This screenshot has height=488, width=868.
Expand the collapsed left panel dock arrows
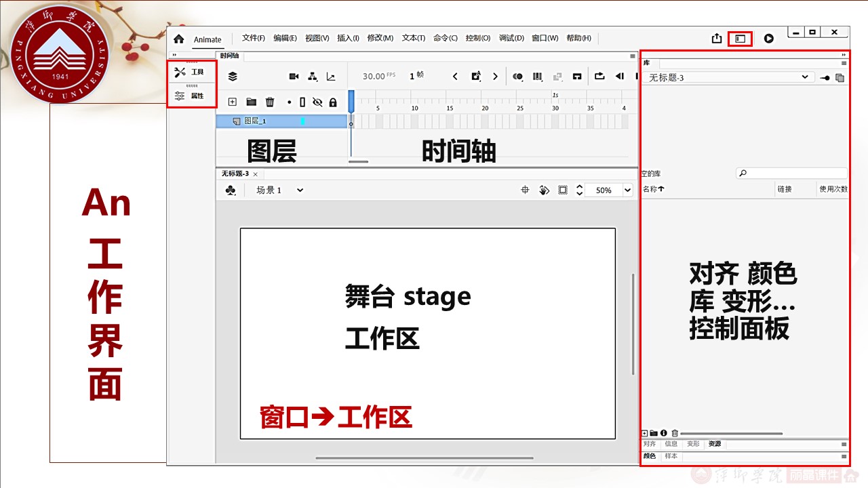pyautogui.click(x=174, y=55)
